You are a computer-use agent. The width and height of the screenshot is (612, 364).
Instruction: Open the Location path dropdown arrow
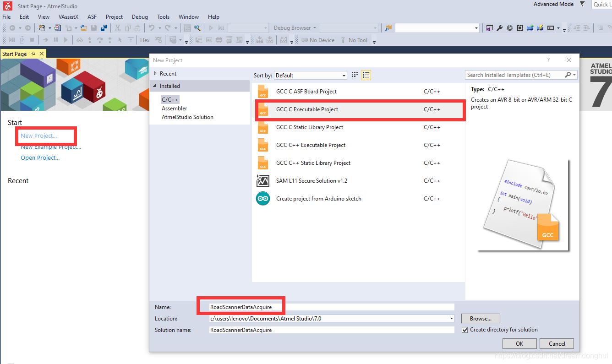coord(452,319)
